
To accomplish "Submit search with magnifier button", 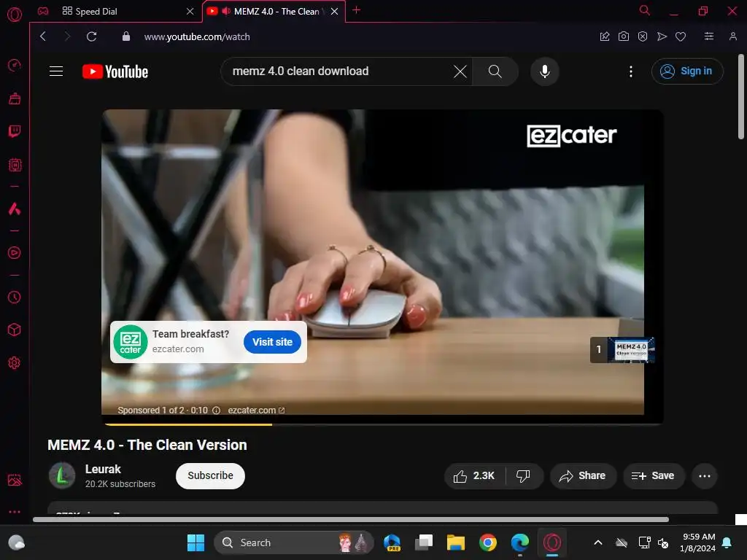I will coord(495,71).
